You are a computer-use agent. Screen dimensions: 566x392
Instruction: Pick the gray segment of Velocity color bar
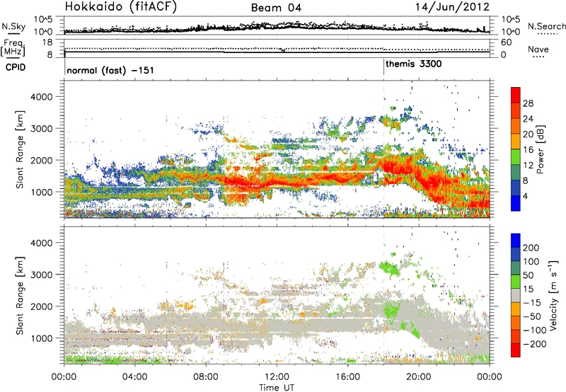tap(516, 295)
